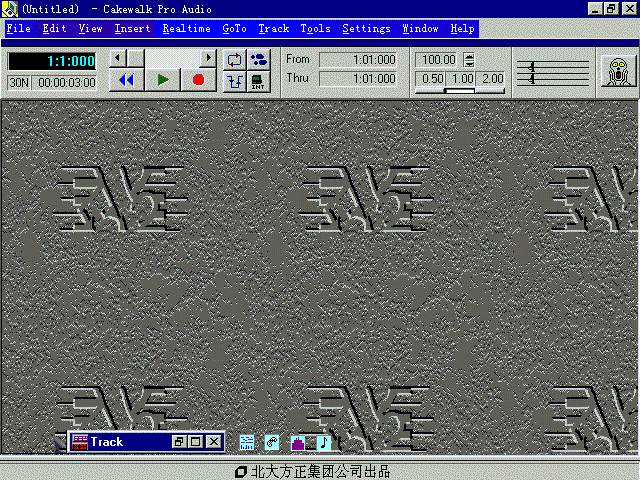Image resolution: width=640 pixels, height=480 pixels.
Task: Click the Rewind transport button
Action: pyautogui.click(x=126, y=80)
